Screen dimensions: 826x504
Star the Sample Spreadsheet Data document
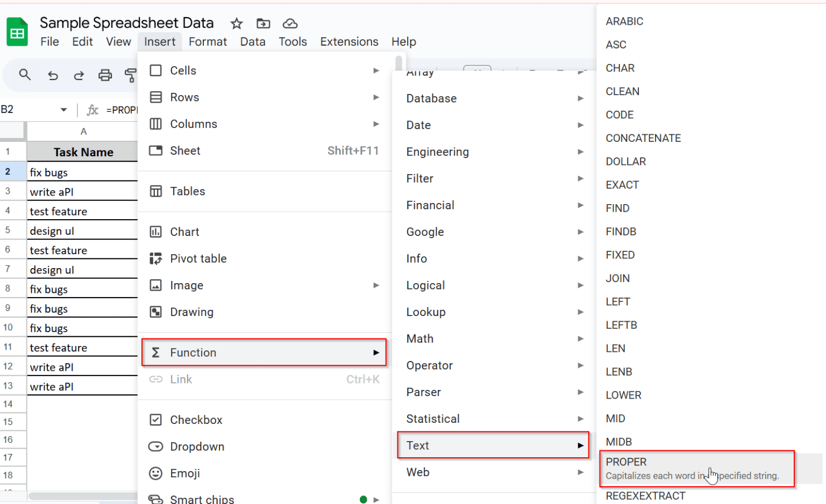[x=237, y=24]
